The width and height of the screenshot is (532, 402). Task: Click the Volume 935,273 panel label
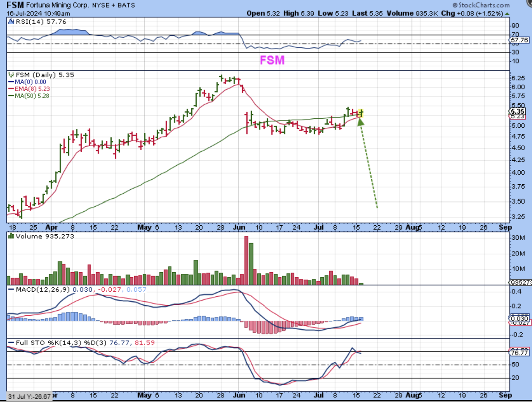(x=41, y=236)
